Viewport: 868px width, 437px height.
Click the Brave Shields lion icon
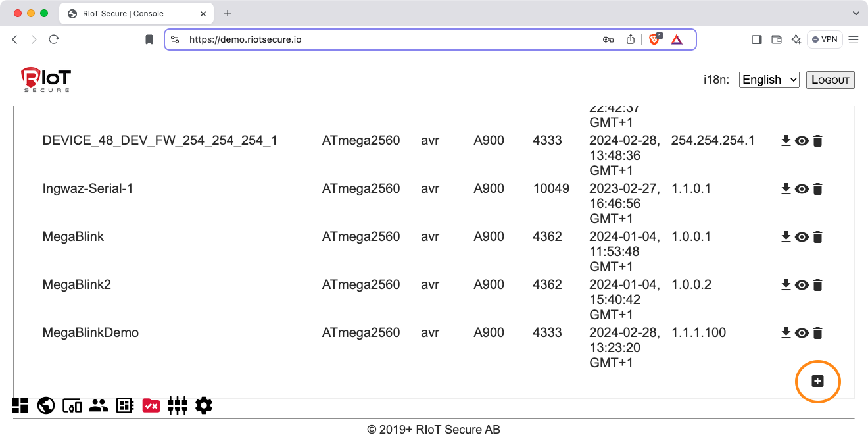654,39
